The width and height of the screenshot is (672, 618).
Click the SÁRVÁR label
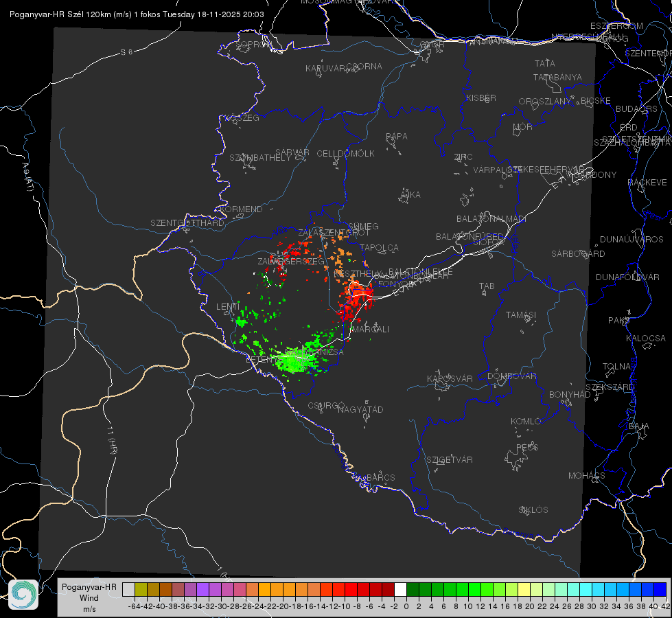[292, 152]
